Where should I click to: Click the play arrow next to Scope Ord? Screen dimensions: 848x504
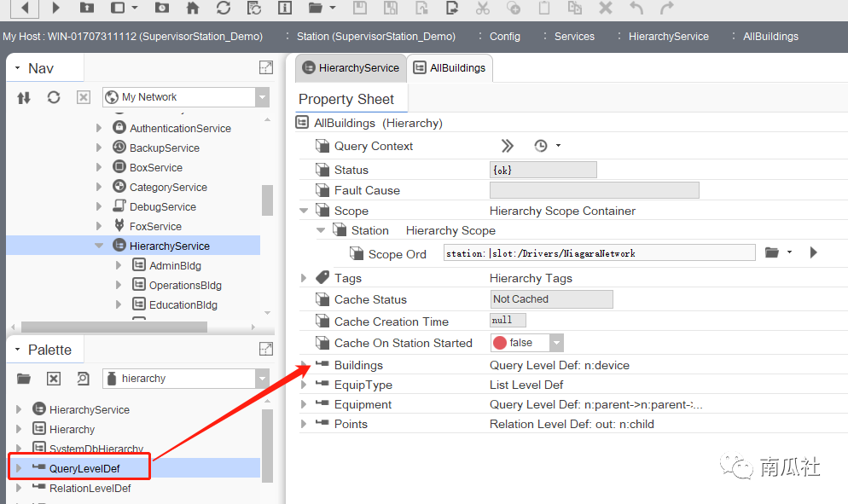[813, 252]
